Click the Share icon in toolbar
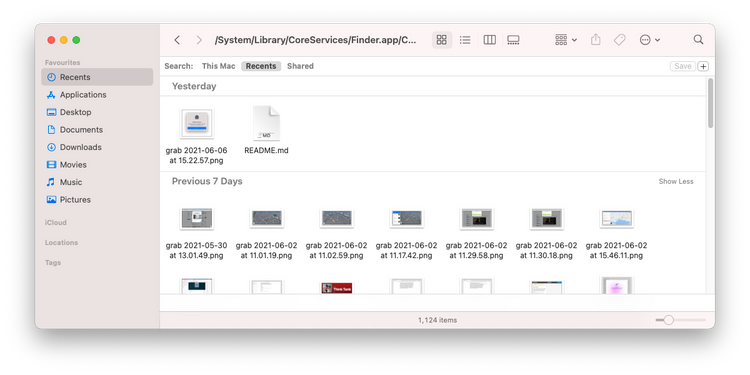The width and height of the screenshot is (750, 375). (x=596, y=40)
